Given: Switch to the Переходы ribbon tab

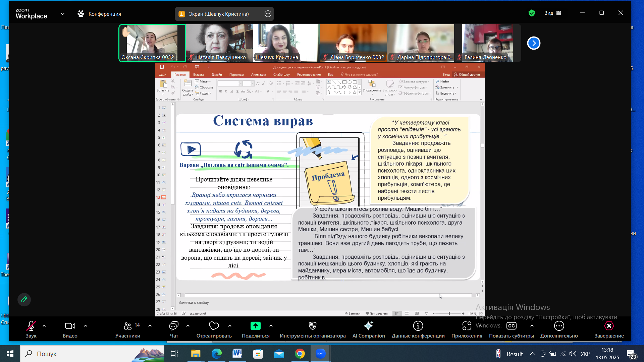Looking at the screenshot, I should [236, 74].
